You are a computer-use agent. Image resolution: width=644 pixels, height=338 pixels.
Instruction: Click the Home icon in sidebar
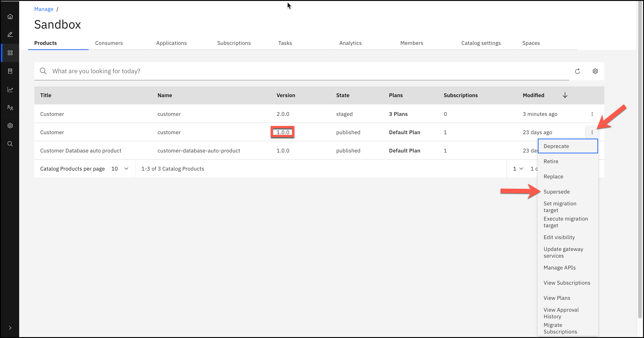[x=10, y=17]
